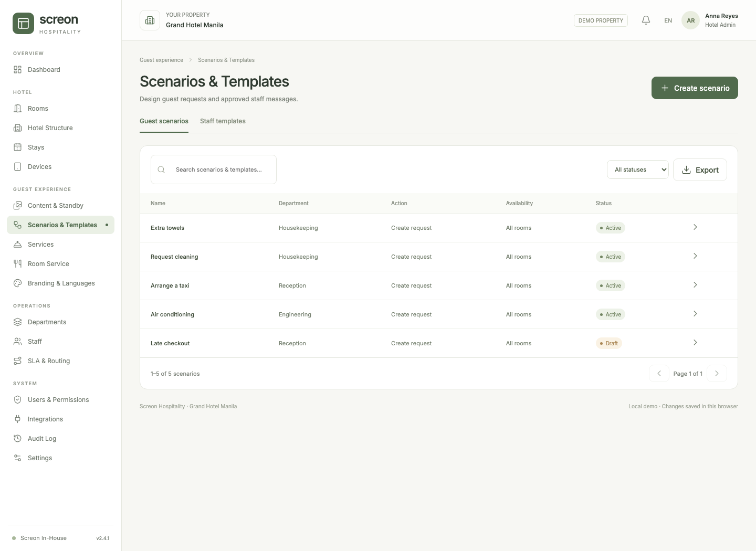This screenshot has height=551, width=756.
Task: Expand the Request cleaning row chevron
Action: click(x=695, y=256)
